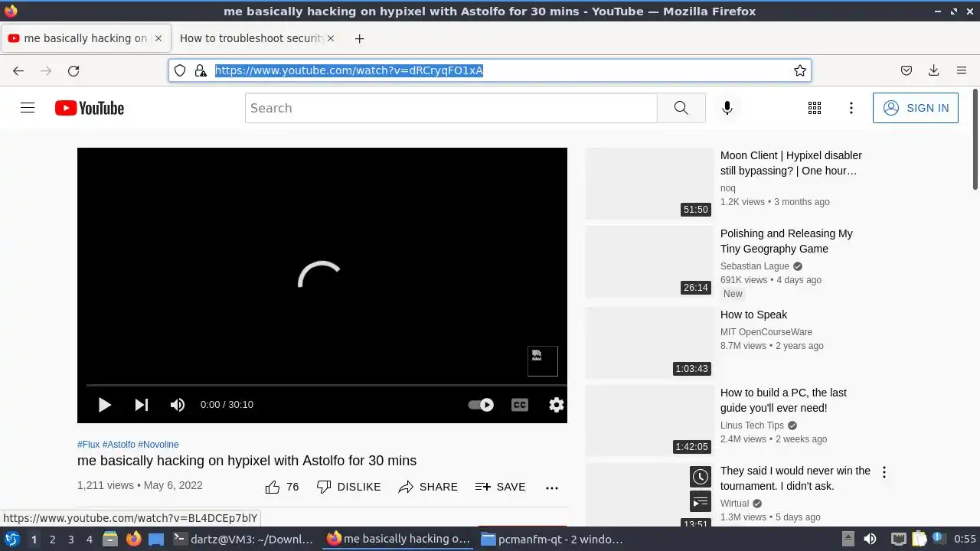The width and height of the screenshot is (980, 551).
Task: Mute the video volume
Action: coord(178,405)
